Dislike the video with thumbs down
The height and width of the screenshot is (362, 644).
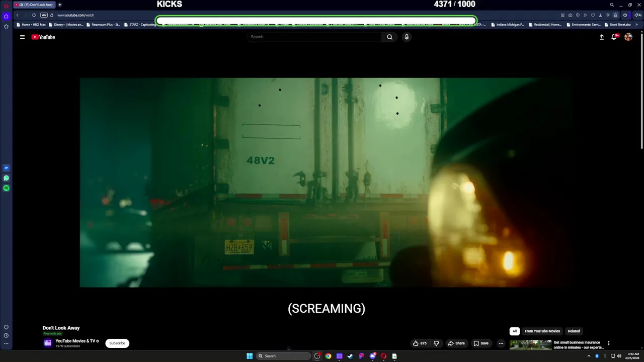click(x=436, y=343)
